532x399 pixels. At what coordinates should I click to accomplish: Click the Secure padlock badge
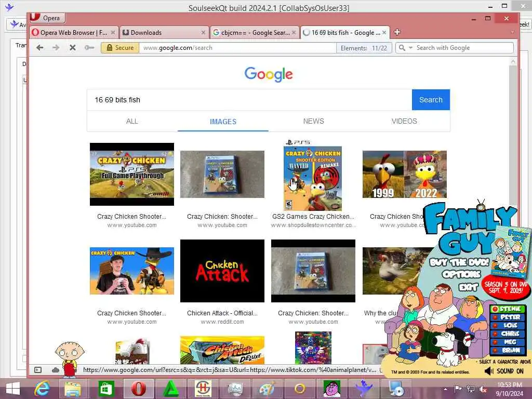120,48
